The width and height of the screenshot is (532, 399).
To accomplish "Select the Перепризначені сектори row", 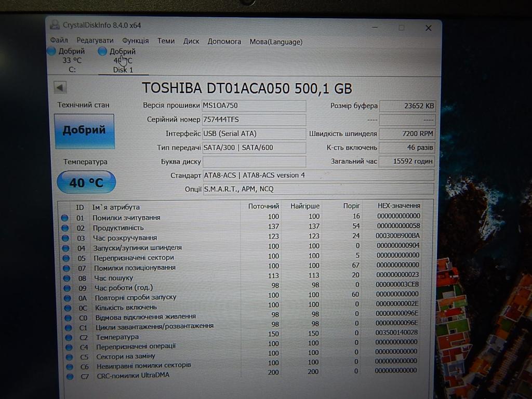I will click(240, 257).
